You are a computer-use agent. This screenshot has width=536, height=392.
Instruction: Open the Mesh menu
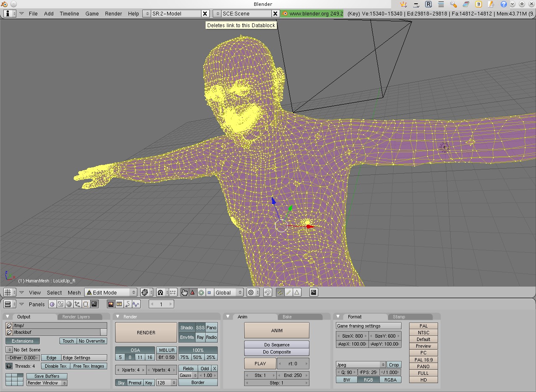74,292
